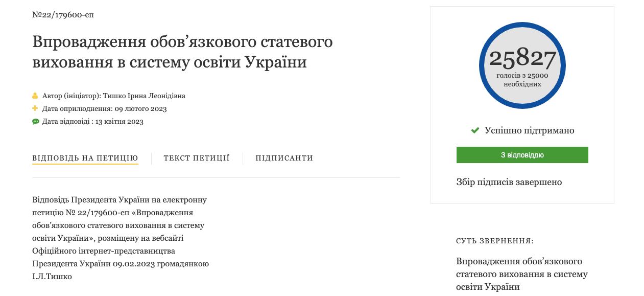Open the Відповідь на петицію tab
The width and height of the screenshot is (644, 296).
[x=85, y=158]
